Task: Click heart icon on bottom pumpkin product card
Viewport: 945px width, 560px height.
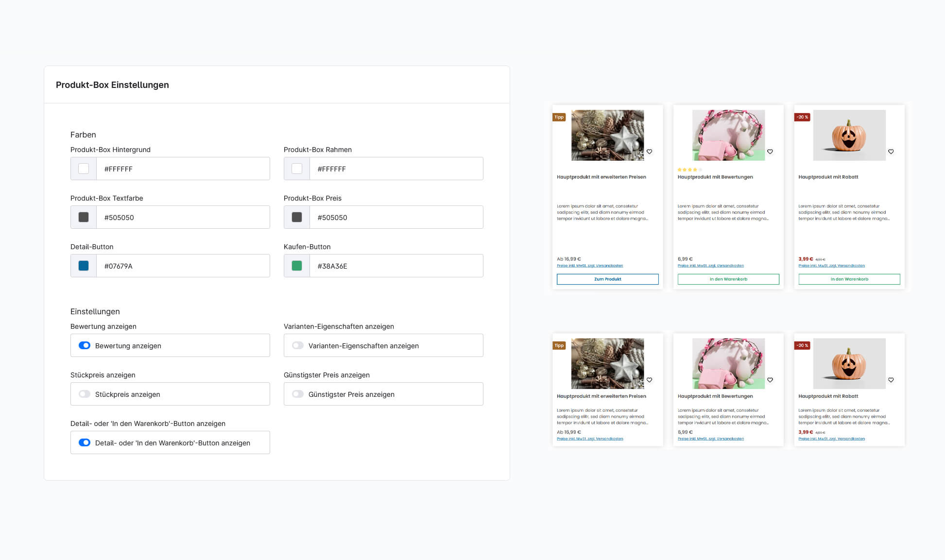Action: click(x=891, y=380)
